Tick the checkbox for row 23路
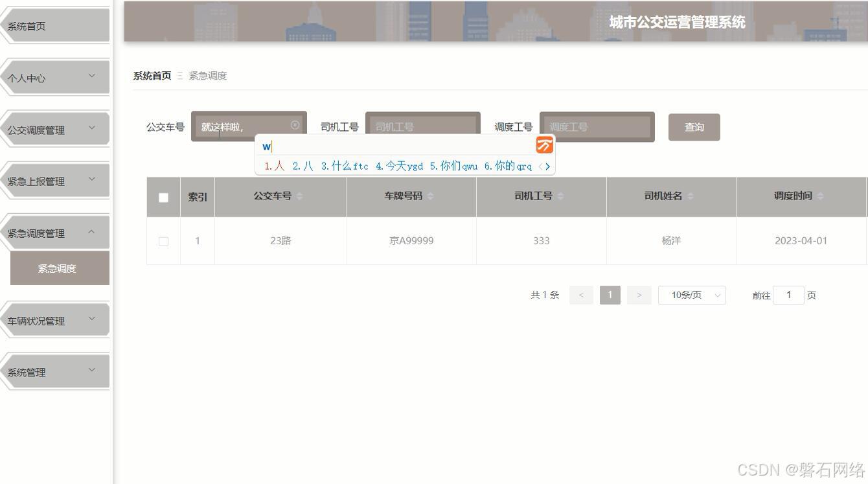The width and height of the screenshot is (868, 484). click(163, 241)
